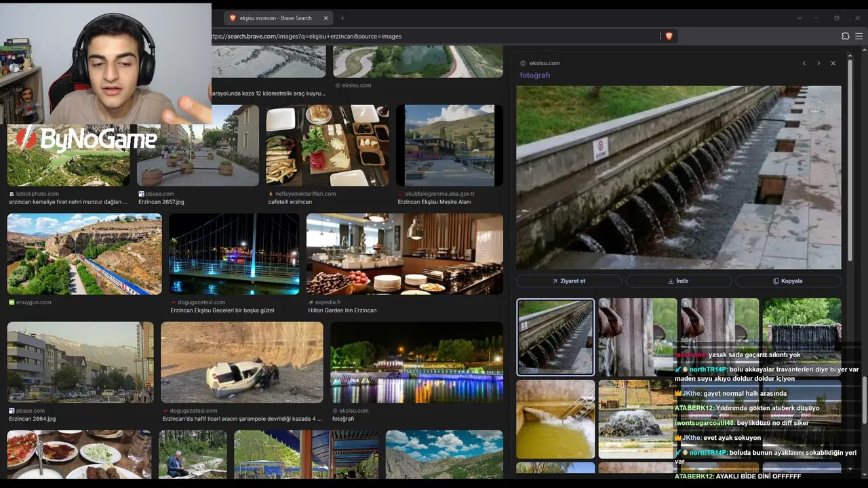
Task: Open the overturned white vehicle accident image
Action: (x=242, y=363)
